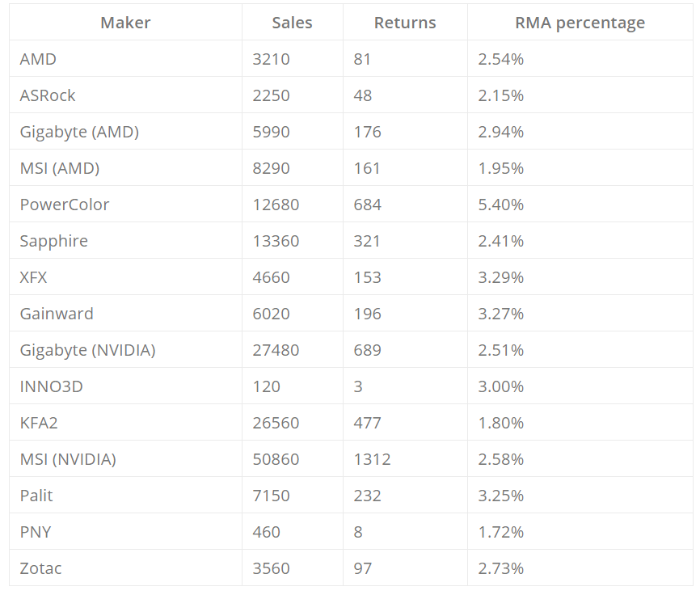Viewport: 700px width, 595px height.
Task: Click Sapphire's sales value 13360
Action: click(x=276, y=241)
